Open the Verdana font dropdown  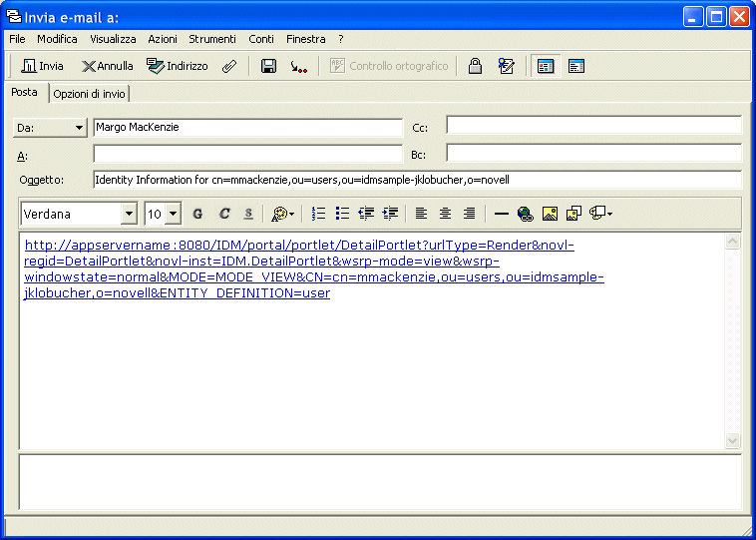click(129, 214)
